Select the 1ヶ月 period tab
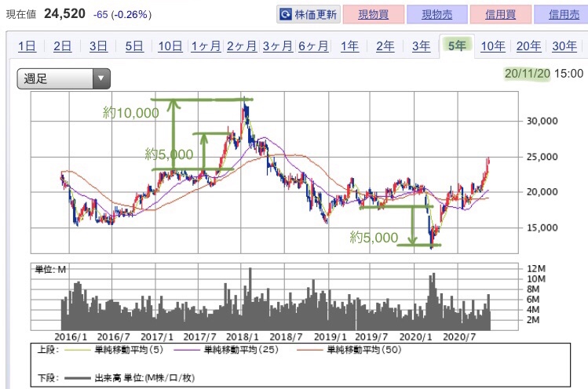588x389 pixels. point(206,46)
